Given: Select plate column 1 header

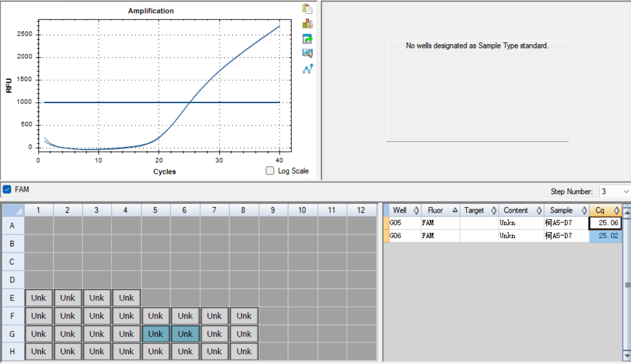Looking at the screenshot, I should point(38,210).
